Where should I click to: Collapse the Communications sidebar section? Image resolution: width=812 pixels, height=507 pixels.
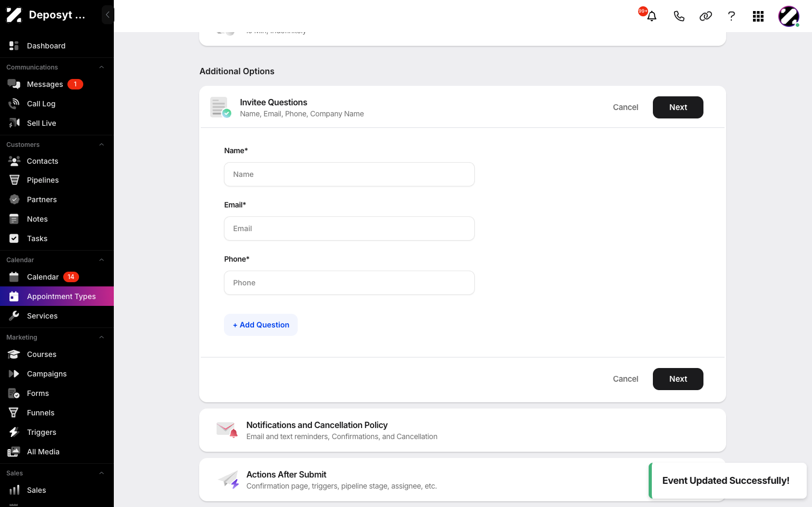102,67
